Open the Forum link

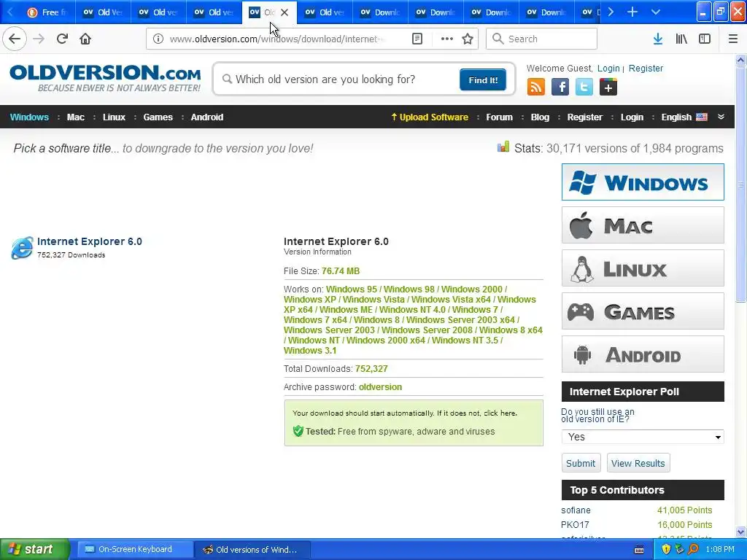point(499,117)
